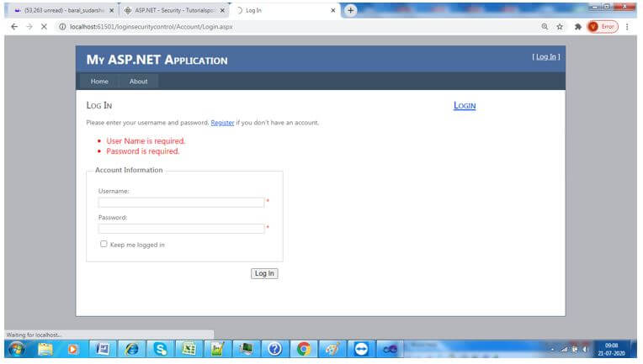643x364 pixels.
Task: Open Windows Explorer from the taskbar
Action: (45, 349)
